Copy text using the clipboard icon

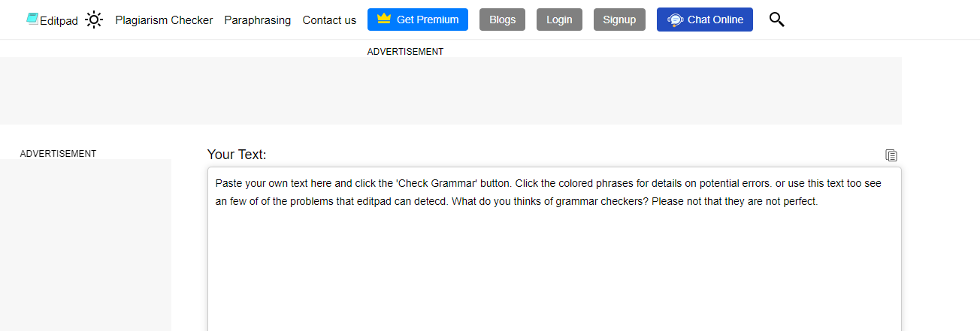point(891,155)
